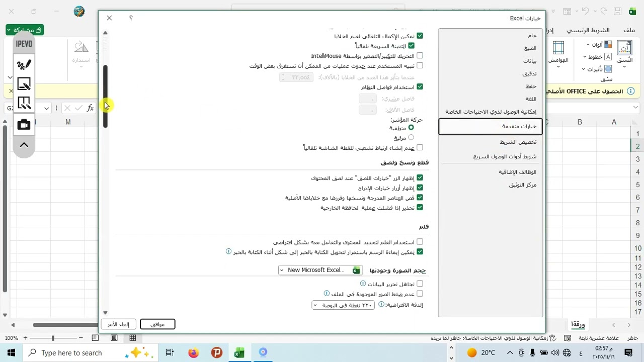644x362 pixels.
Task: Click the zoom slider in status bar
Action: (x=52, y=338)
